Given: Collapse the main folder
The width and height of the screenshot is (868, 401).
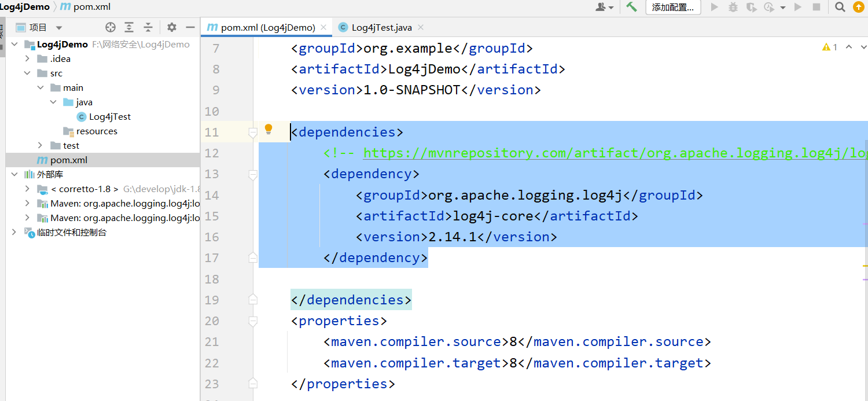Looking at the screenshot, I should (x=41, y=87).
